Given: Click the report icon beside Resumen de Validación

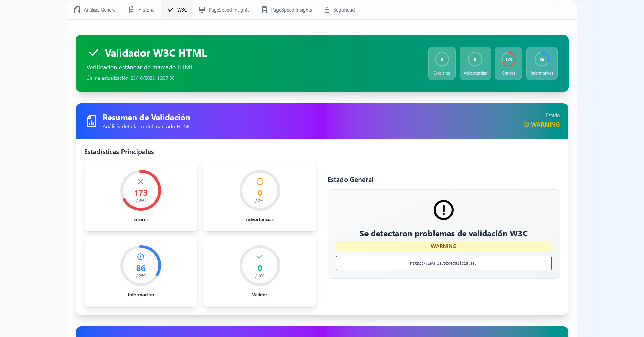Looking at the screenshot, I should 91,121.
